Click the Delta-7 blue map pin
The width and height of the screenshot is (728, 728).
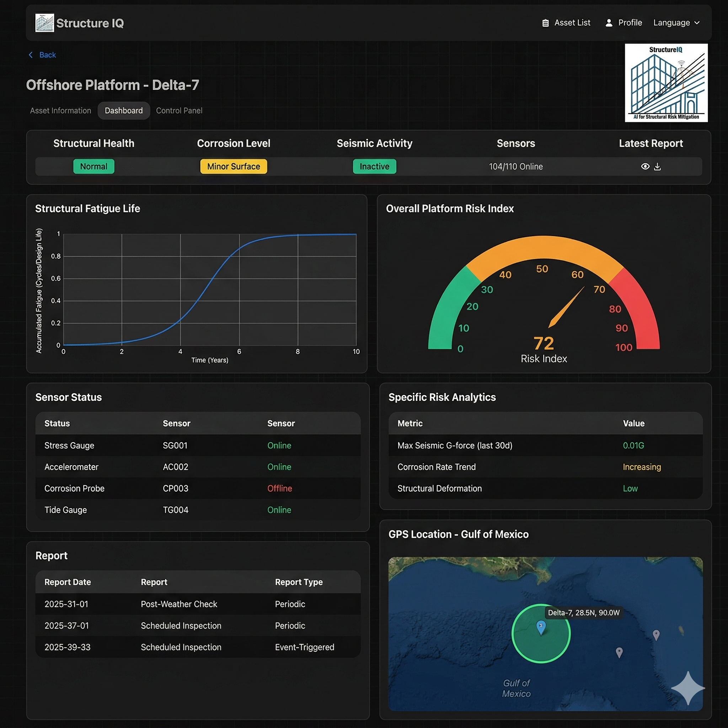pos(541,627)
